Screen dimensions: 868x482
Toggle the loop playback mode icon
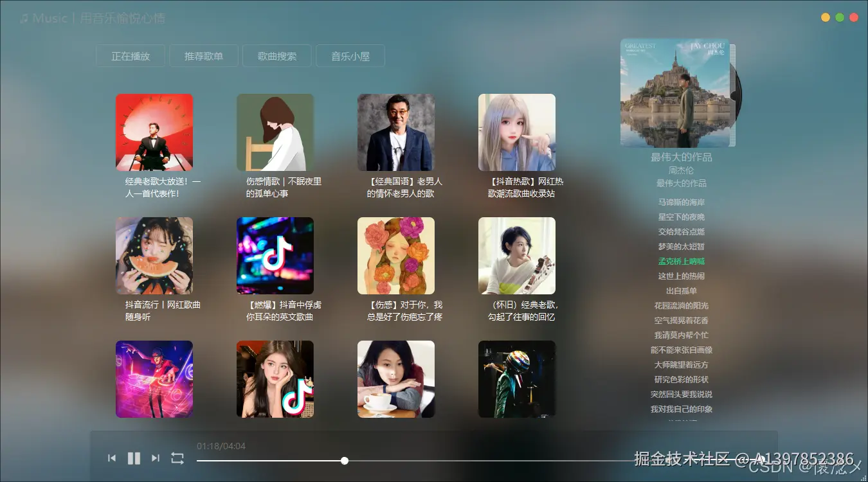coord(177,458)
